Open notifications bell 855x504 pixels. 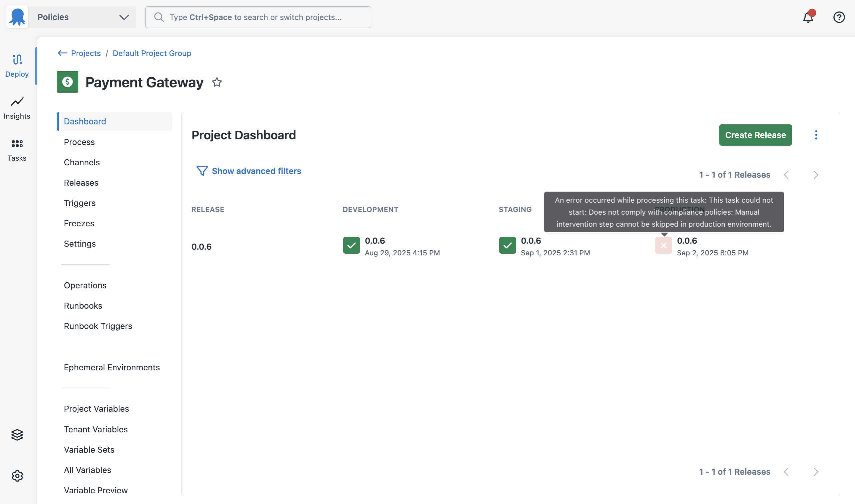click(x=808, y=17)
